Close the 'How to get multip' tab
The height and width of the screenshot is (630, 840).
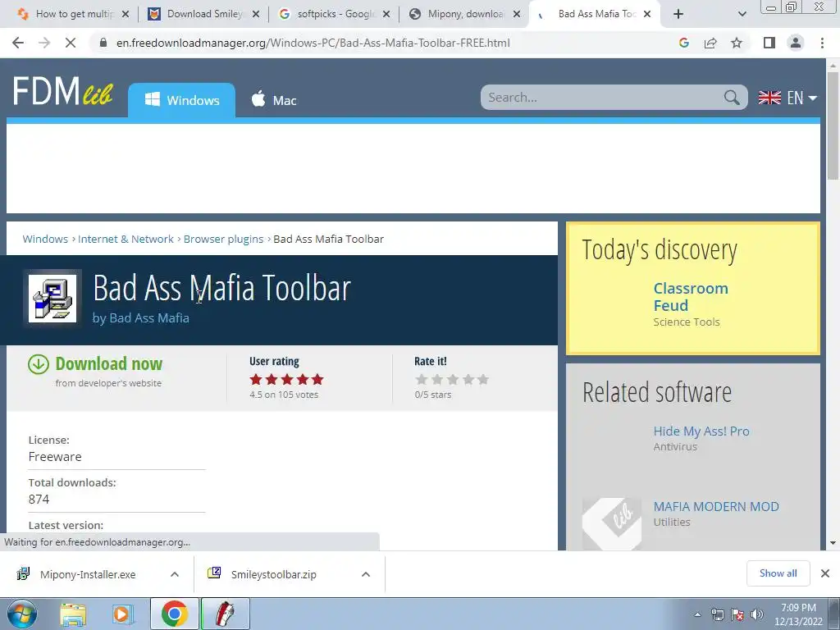tap(126, 14)
